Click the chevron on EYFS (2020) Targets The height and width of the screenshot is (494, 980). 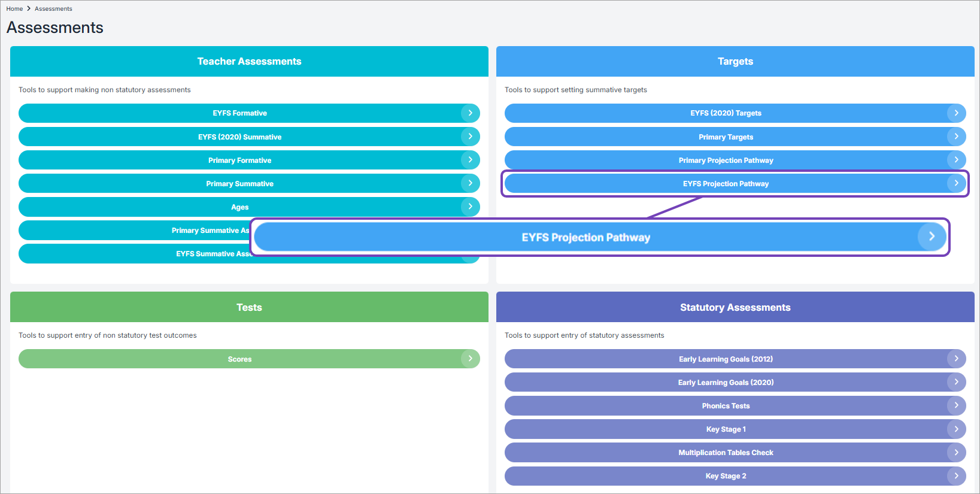(x=956, y=113)
